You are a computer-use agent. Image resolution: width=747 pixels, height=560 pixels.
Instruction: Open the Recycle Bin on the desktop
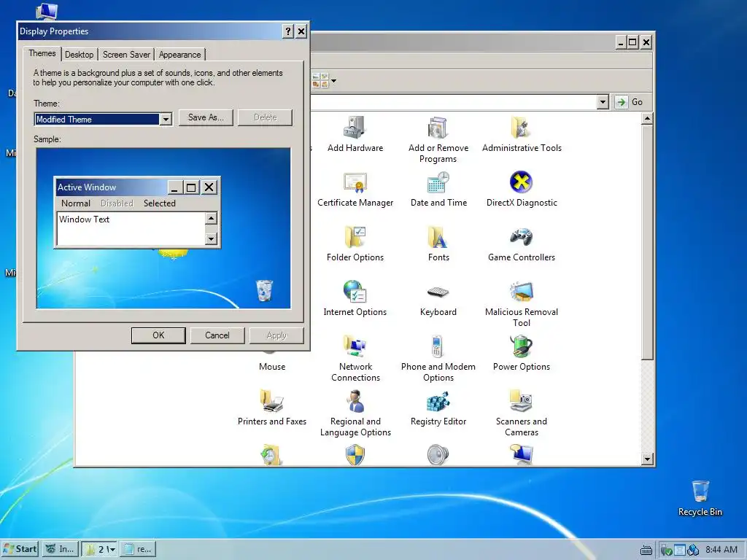[x=700, y=491]
